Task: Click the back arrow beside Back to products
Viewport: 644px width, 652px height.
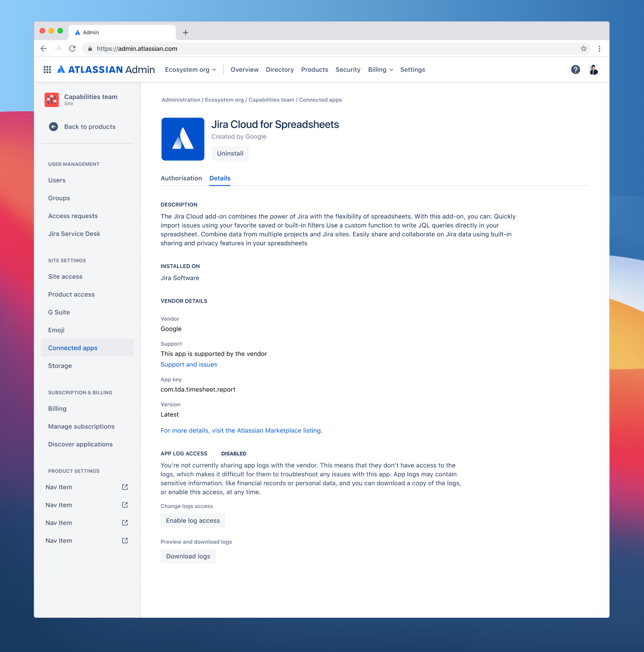Action: tap(53, 126)
